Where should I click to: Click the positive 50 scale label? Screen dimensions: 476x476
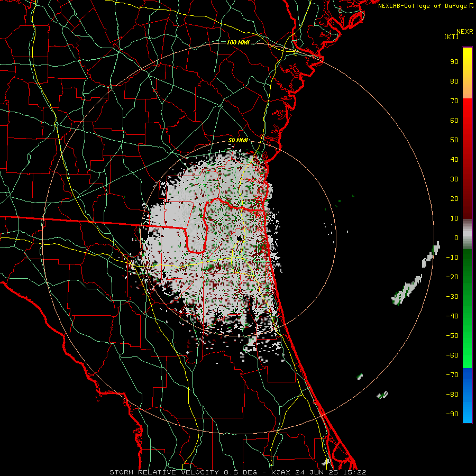[x=454, y=140]
